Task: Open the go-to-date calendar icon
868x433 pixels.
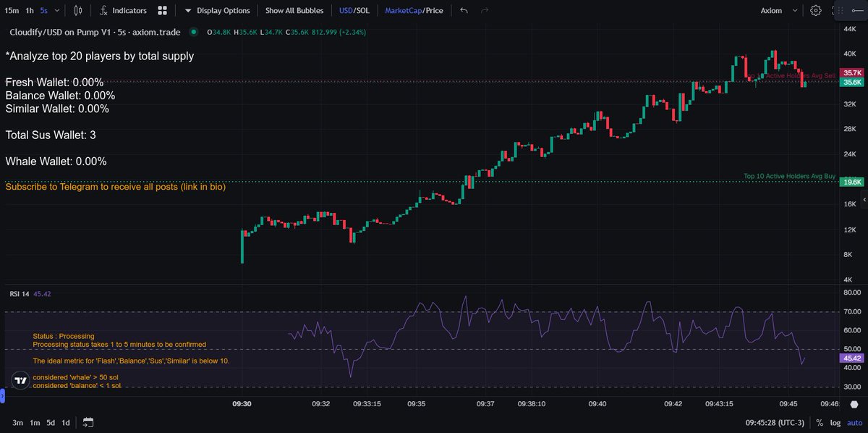Action: (88, 422)
